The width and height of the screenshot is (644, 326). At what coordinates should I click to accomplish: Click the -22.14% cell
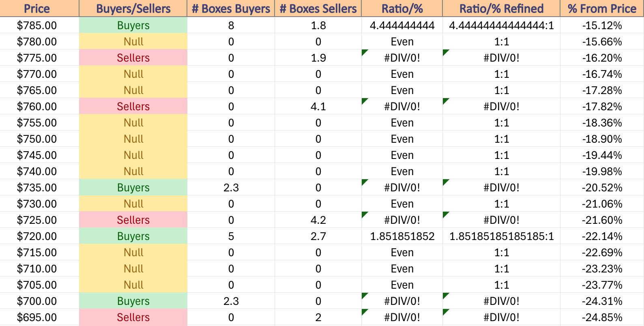tap(602, 236)
